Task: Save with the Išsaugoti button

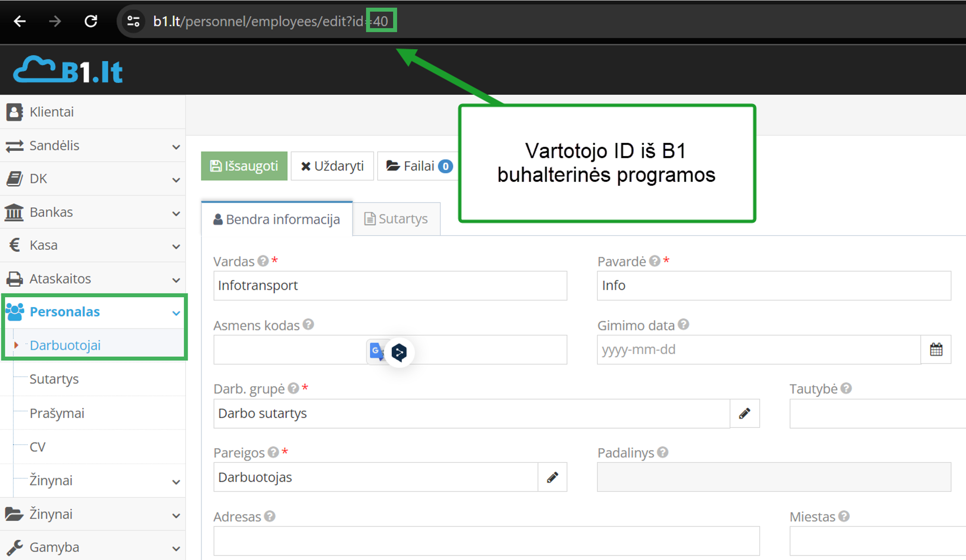Action: [244, 166]
